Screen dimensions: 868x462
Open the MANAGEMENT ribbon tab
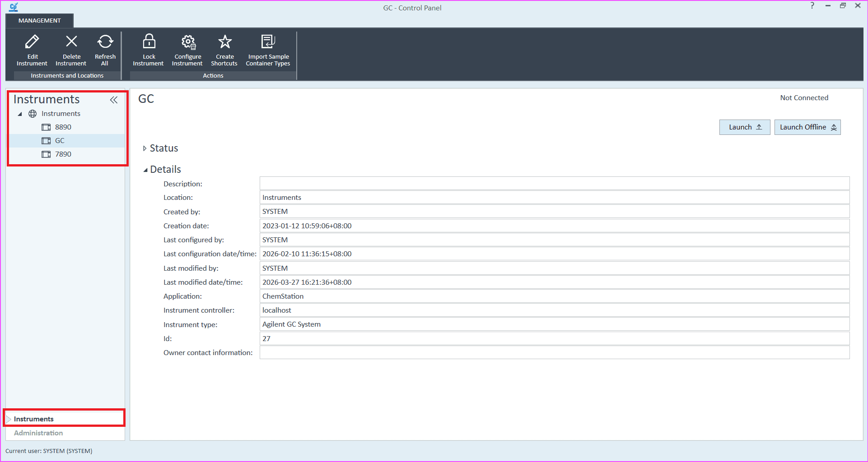(x=39, y=20)
